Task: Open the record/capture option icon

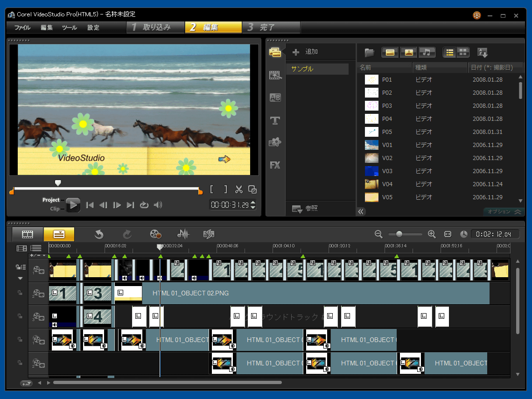Action: pos(155,234)
